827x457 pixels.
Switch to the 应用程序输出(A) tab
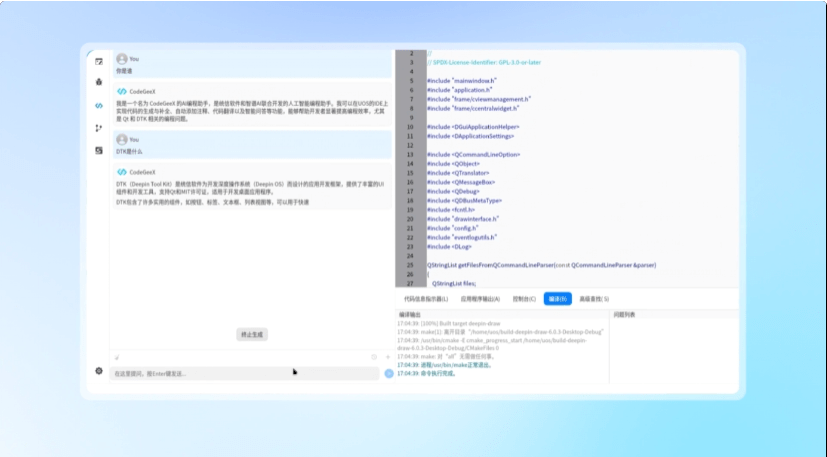click(x=480, y=299)
